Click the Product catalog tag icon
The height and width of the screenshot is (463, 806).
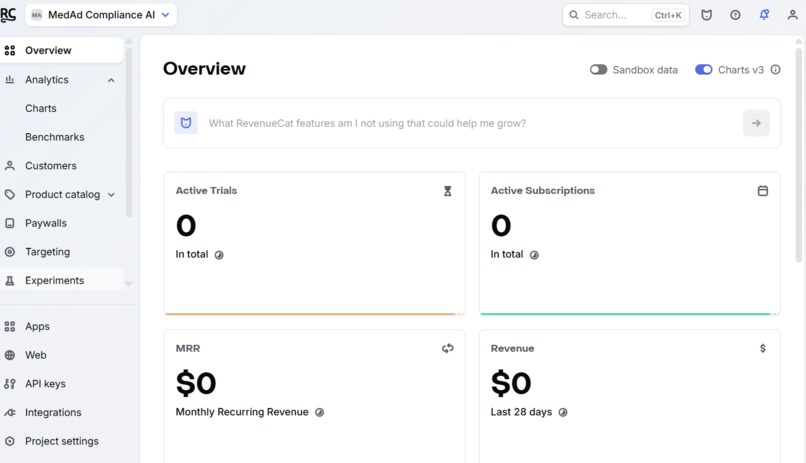tap(10, 195)
